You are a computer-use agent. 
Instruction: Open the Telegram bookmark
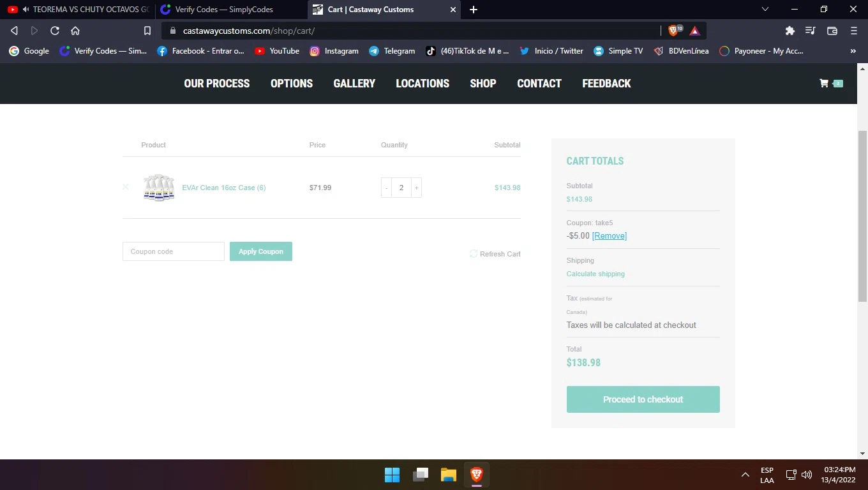point(393,51)
